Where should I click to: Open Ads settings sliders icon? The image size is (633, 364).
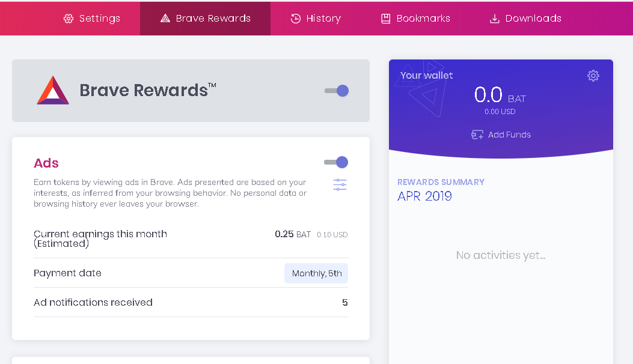(340, 184)
